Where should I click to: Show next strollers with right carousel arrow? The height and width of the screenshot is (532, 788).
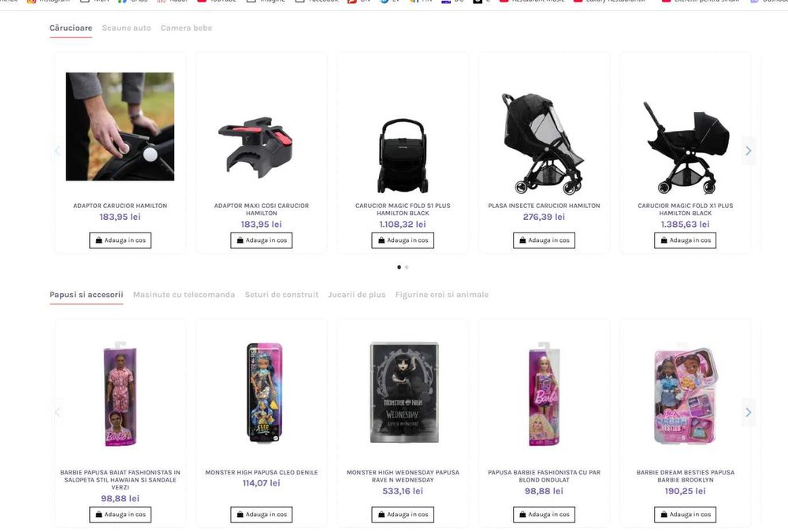click(x=749, y=151)
